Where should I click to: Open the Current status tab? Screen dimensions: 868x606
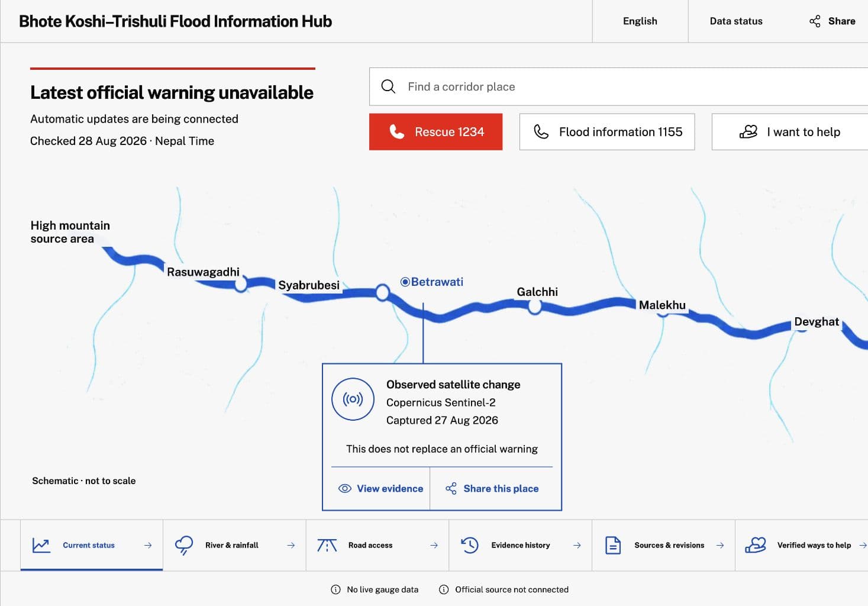[92, 545]
